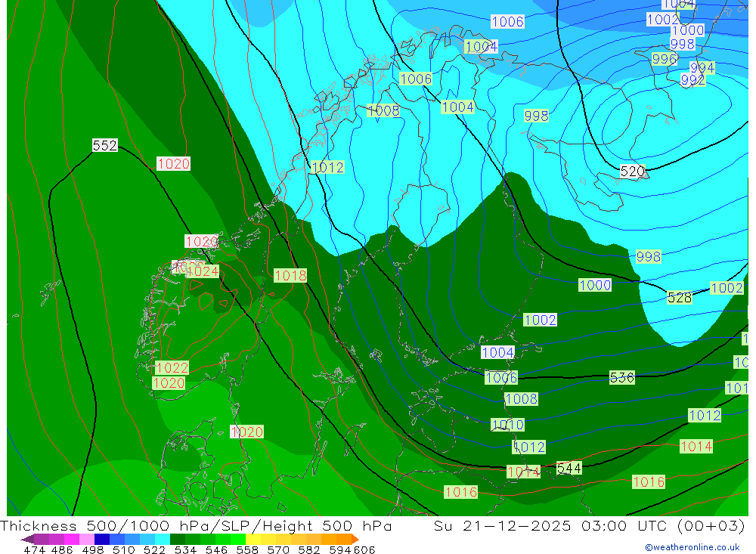This screenshot has height=554, width=756.
Task: Click the dark blue legend swatch above 510
Action: pyautogui.click(x=102, y=539)
